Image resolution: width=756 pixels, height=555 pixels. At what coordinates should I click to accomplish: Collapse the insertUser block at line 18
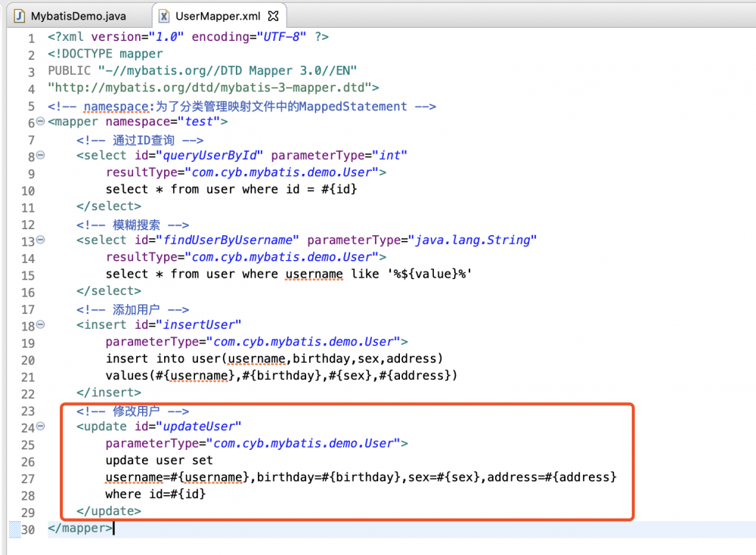[x=41, y=324]
